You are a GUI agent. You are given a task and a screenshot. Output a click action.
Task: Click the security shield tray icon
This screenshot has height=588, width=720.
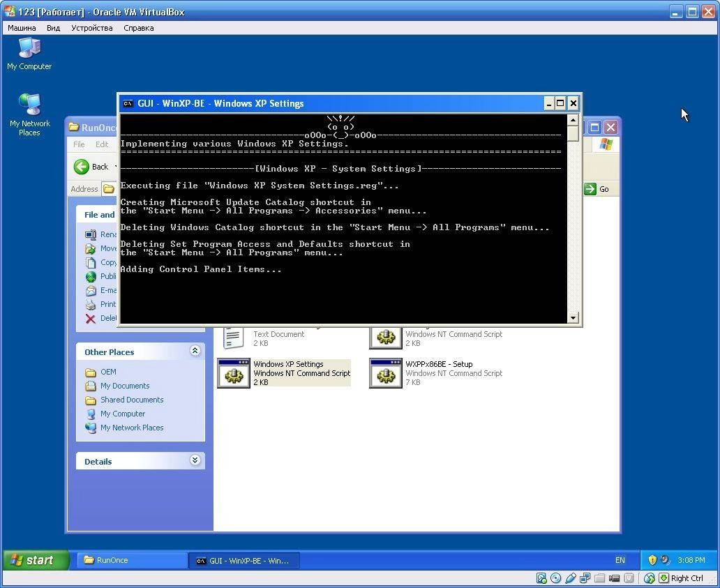pos(652,560)
